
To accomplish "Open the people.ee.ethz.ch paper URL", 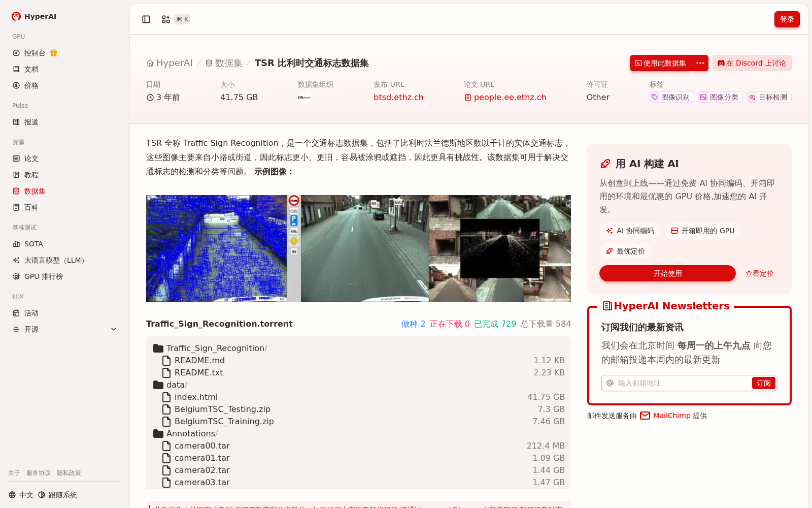I will click(x=505, y=97).
